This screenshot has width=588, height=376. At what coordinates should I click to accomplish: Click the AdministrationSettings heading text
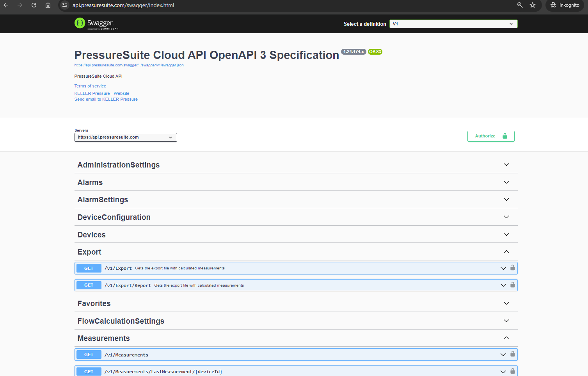click(119, 165)
